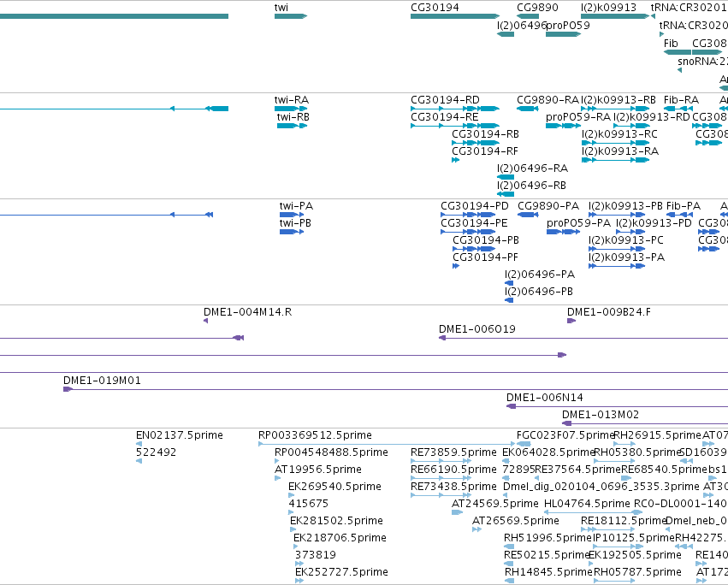Select the AT24569.5prime EST glyph
The image size is (728, 585).
(x=458, y=512)
